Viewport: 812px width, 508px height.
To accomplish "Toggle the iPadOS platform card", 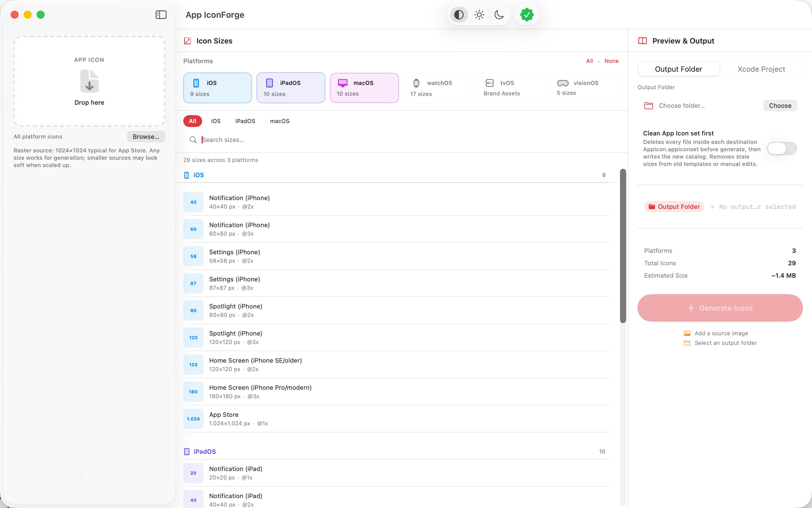I will [291, 88].
